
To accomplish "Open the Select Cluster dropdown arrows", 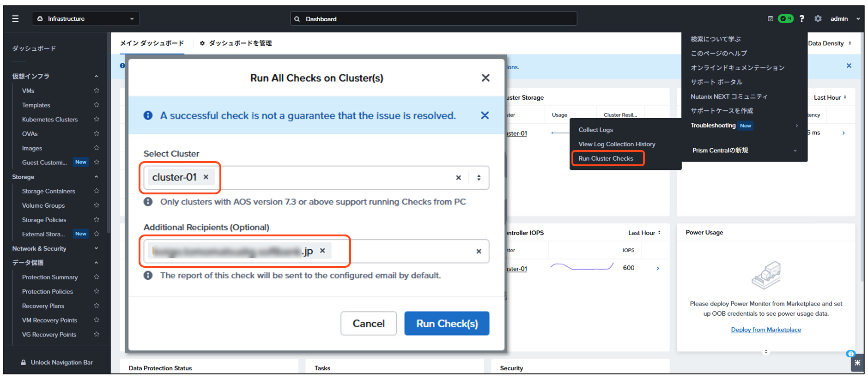I will tap(479, 178).
